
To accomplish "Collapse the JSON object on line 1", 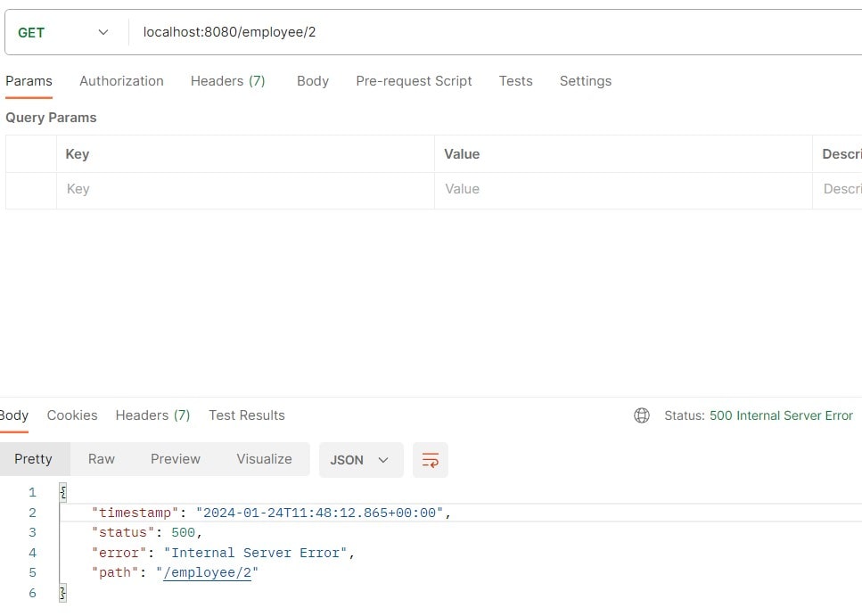I will (63, 492).
